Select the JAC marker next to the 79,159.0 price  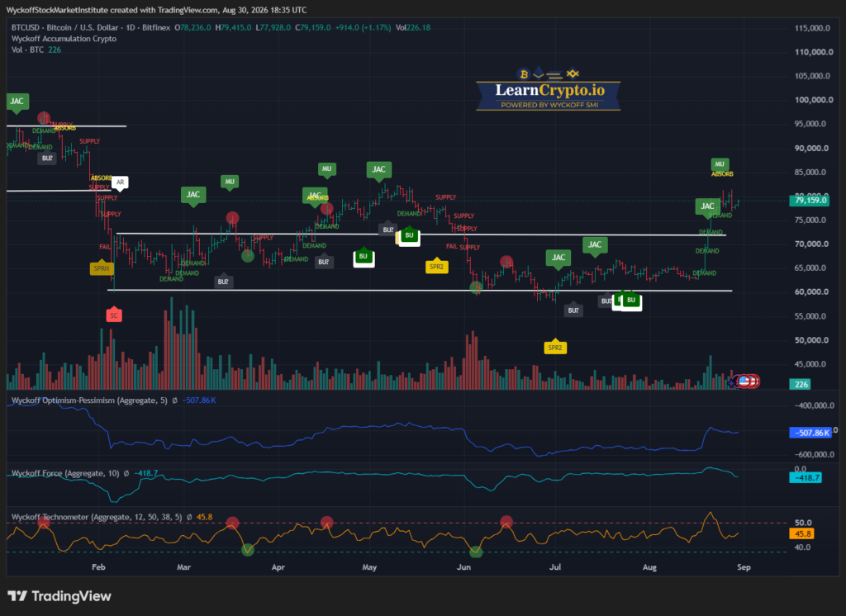coord(707,207)
